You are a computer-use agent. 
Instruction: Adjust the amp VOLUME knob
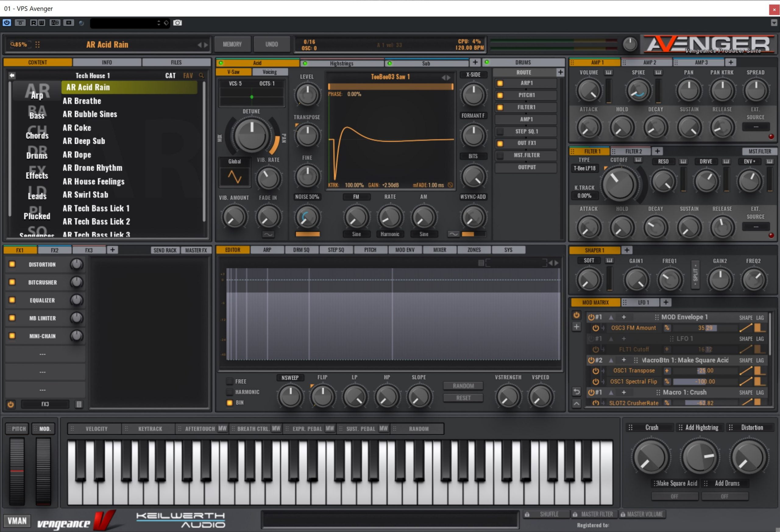tap(589, 90)
